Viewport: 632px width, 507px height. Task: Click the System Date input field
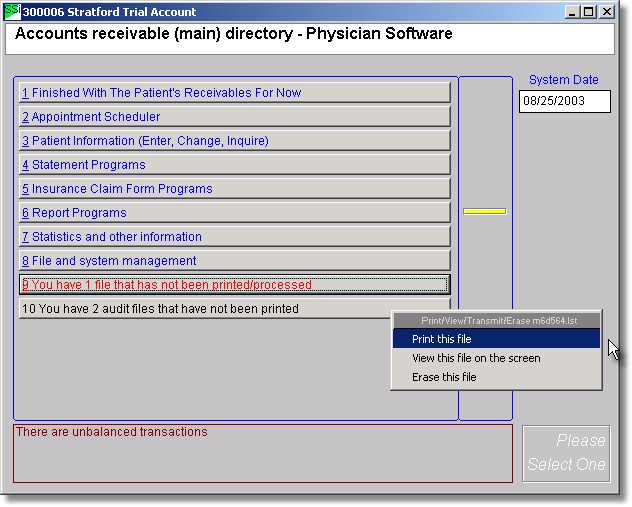click(x=564, y=101)
